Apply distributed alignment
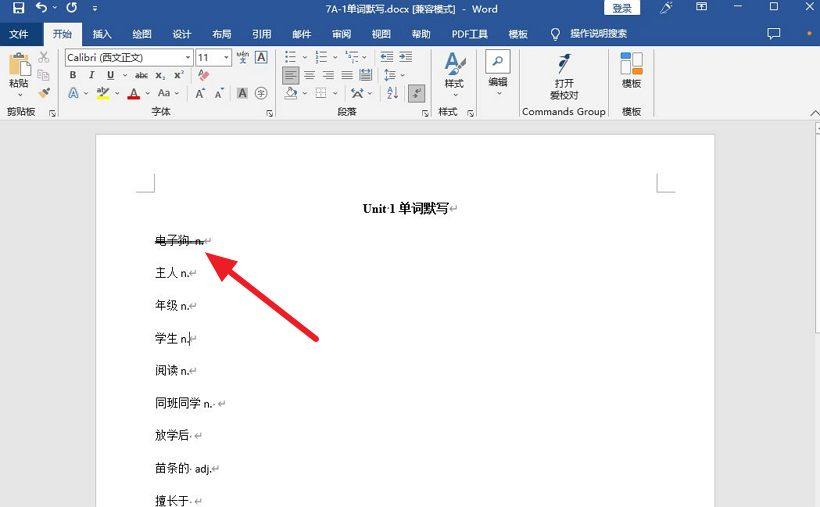 click(366, 75)
